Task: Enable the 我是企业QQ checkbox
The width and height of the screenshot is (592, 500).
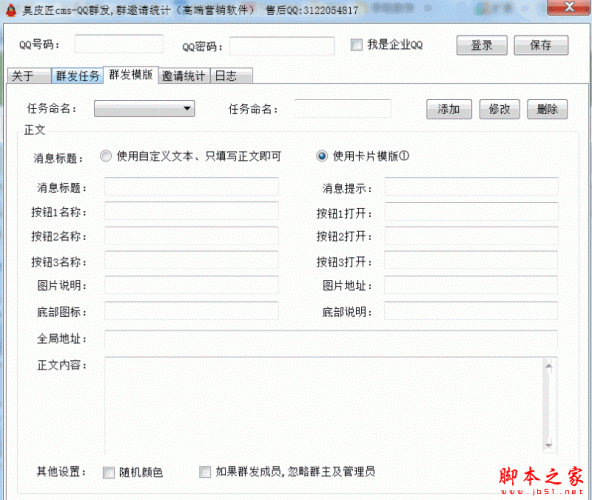Action: (356, 45)
